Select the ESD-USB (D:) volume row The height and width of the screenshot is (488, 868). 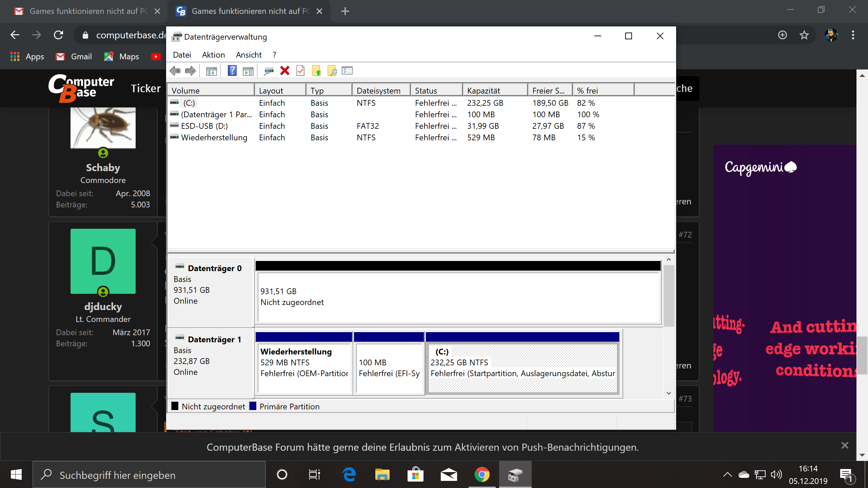click(x=204, y=126)
